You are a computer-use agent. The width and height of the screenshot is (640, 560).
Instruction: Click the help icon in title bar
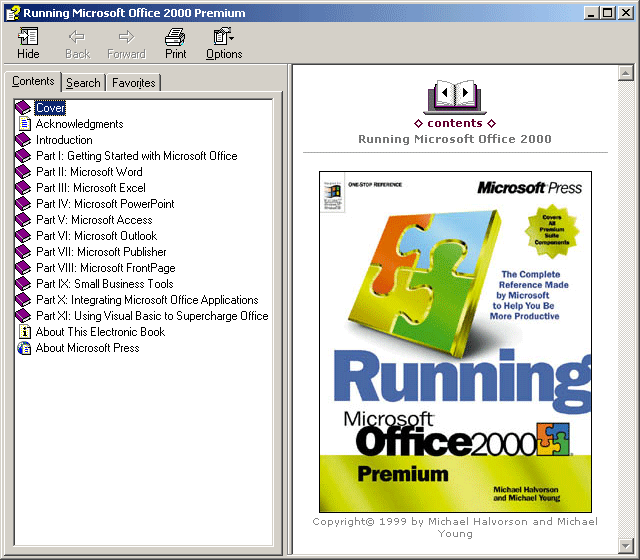click(x=13, y=13)
